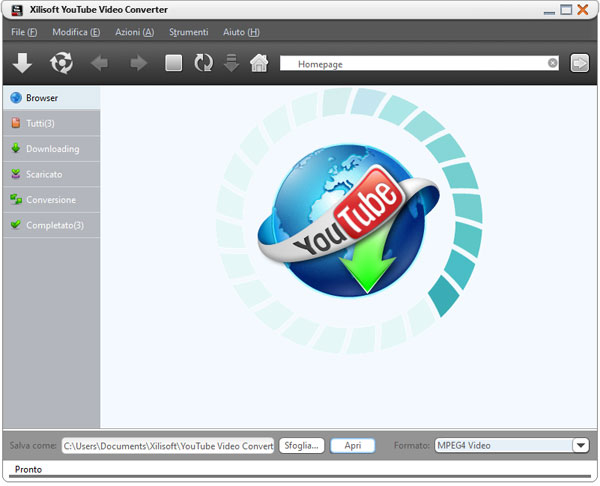This screenshot has width=600, height=486.
Task: Show the Completato(3) list label
Action: click(55, 225)
